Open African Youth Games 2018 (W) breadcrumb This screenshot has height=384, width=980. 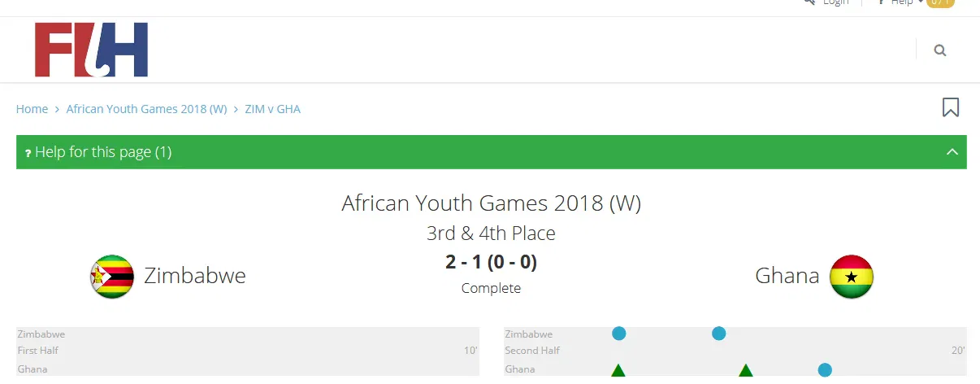coord(146,109)
